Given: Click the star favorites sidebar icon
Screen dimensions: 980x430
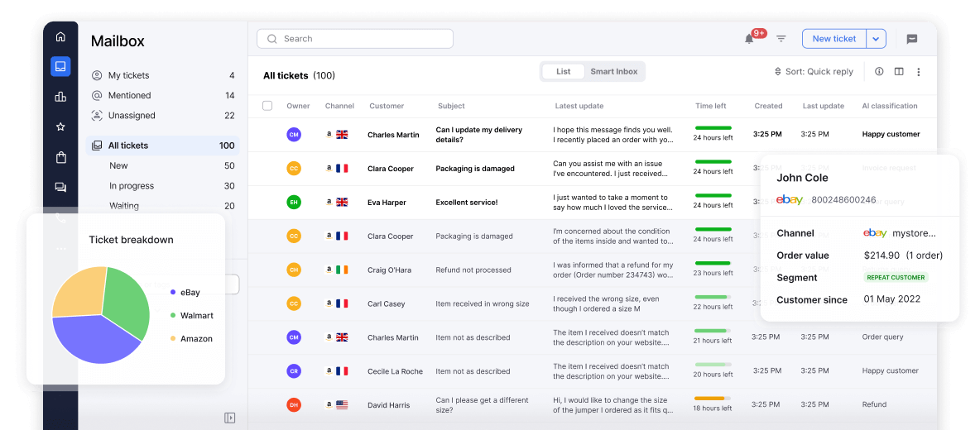Looking at the screenshot, I should point(60,127).
